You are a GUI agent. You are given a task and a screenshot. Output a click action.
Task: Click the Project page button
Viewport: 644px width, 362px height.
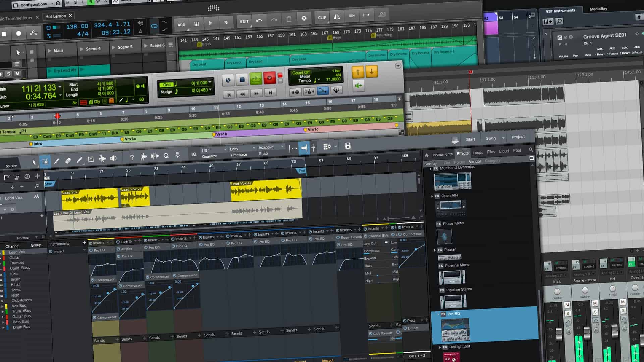tap(518, 137)
